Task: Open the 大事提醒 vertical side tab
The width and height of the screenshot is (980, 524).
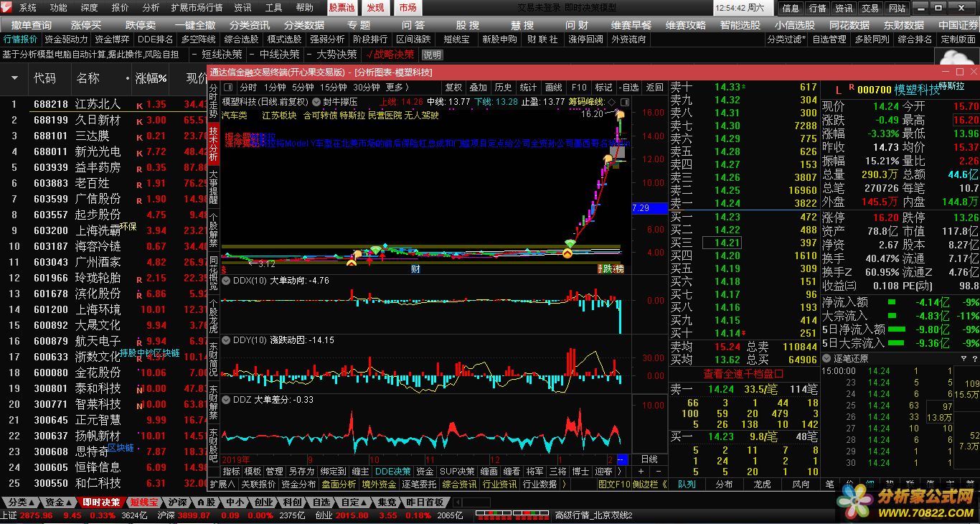Action: tap(214, 187)
